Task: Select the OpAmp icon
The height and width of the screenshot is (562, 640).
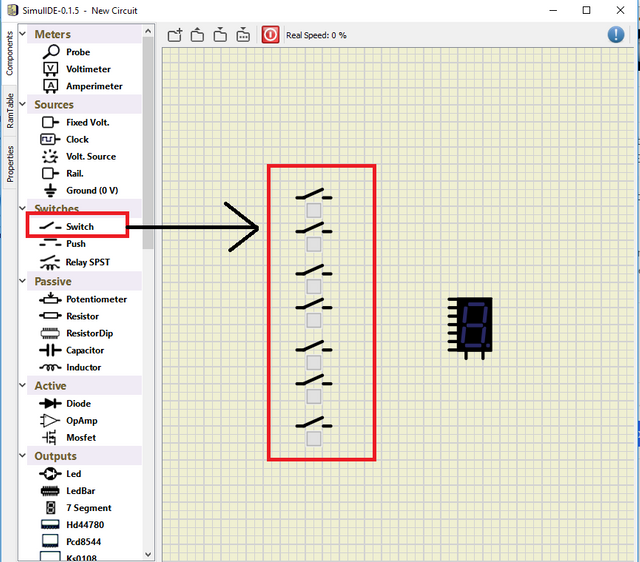Action: pyautogui.click(x=50, y=420)
